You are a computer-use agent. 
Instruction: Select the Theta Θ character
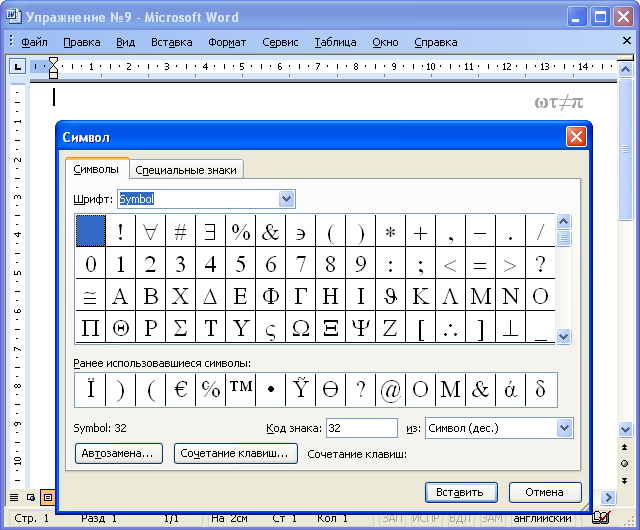(x=120, y=327)
